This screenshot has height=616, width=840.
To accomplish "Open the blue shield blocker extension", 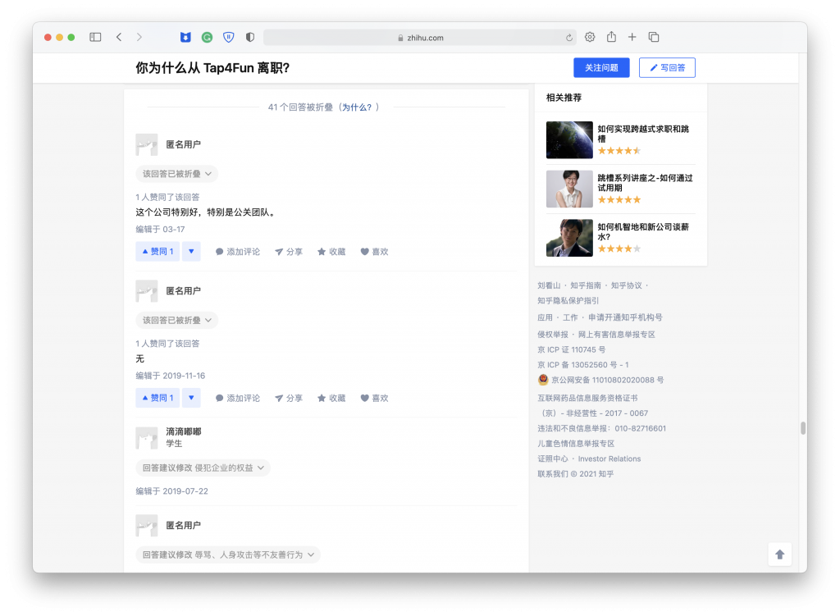I will [229, 37].
